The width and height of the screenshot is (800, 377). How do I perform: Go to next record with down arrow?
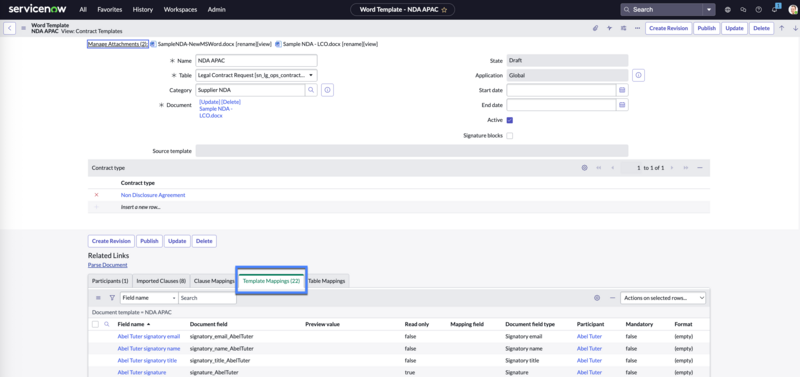coord(795,28)
